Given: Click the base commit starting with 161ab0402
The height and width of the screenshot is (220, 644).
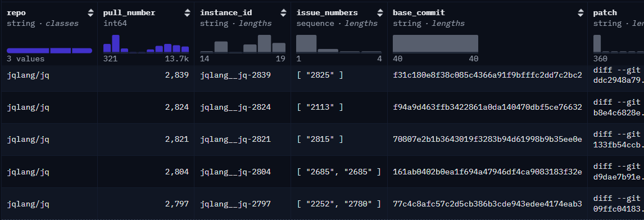Looking at the screenshot, I should 488,172.
